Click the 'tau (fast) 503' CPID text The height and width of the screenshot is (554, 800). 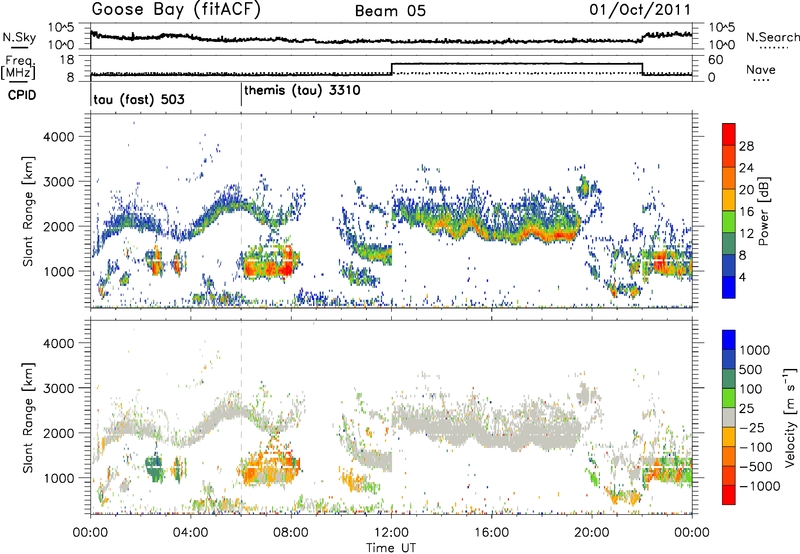pos(139,99)
